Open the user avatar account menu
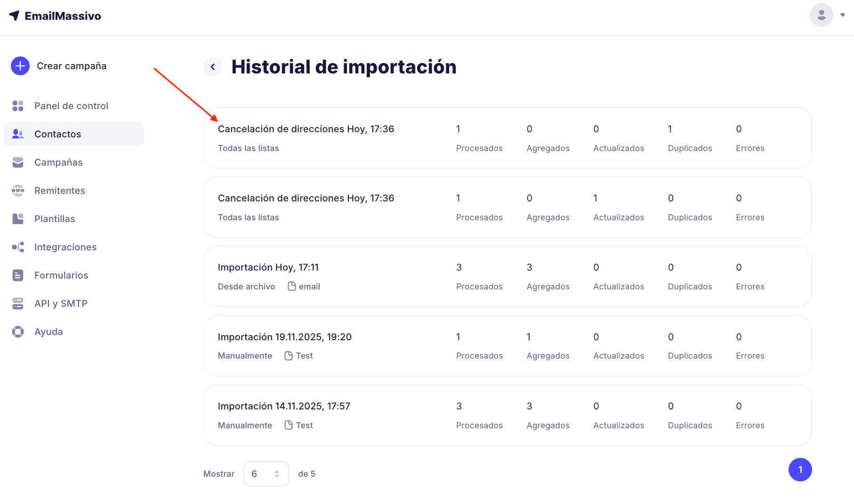854x504 pixels. 821,15
